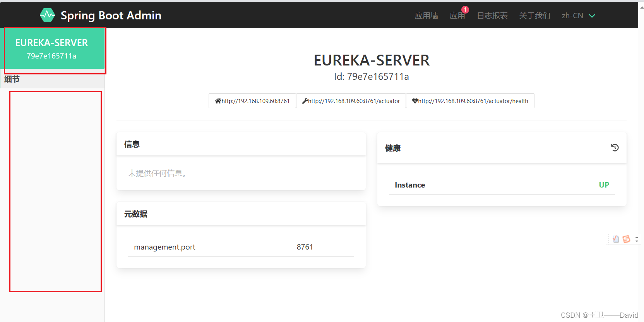Click the 元数据 metadata panel header

(241, 214)
